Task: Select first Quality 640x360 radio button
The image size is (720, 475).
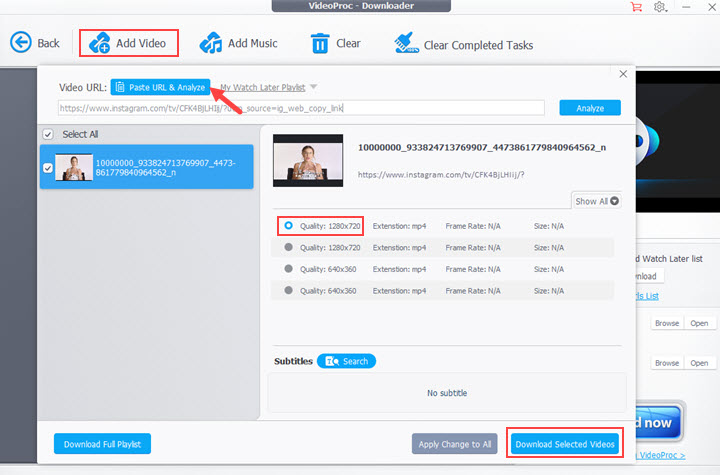Action: click(x=288, y=269)
